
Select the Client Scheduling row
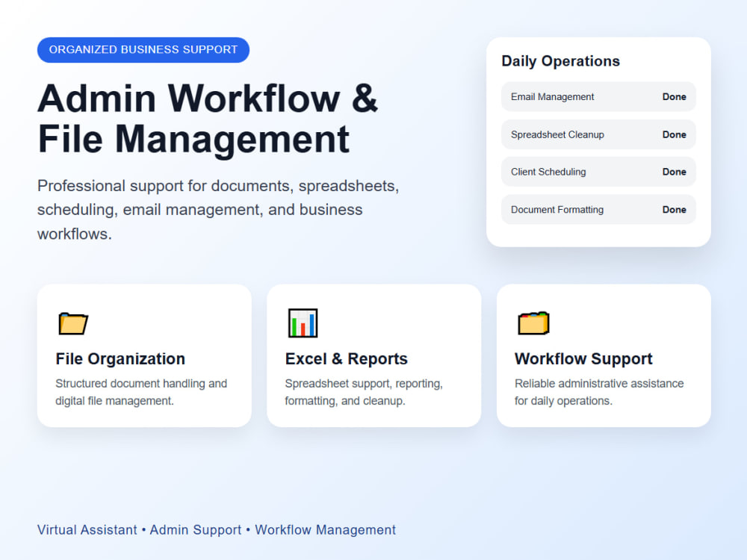point(598,172)
